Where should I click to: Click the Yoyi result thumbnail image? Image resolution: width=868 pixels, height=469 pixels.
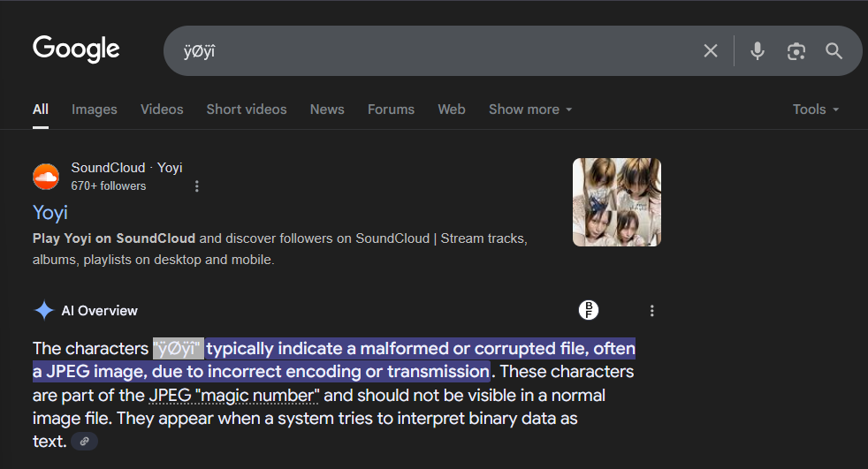pyautogui.click(x=617, y=202)
